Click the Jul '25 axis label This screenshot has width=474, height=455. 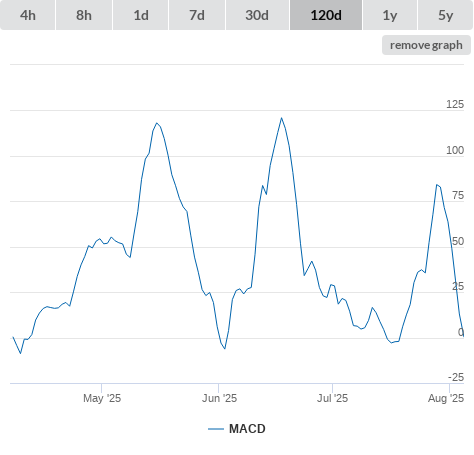pyautogui.click(x=332, y=398)
